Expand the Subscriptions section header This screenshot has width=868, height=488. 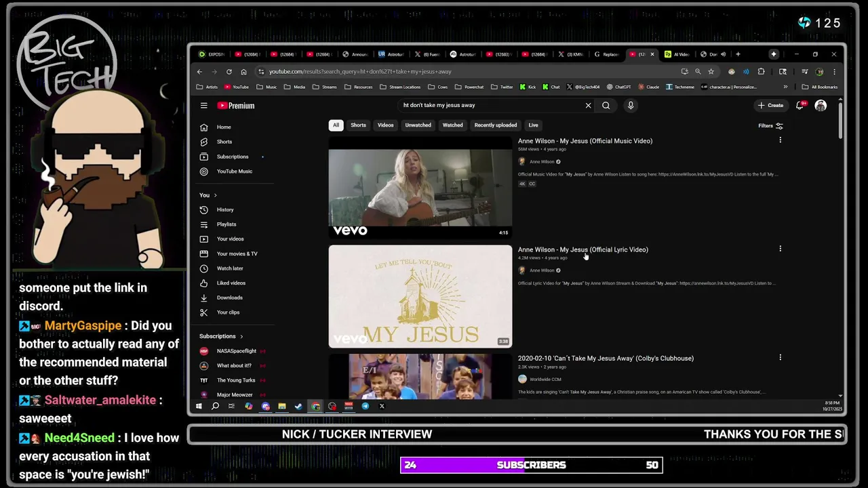tap(221, 336)
